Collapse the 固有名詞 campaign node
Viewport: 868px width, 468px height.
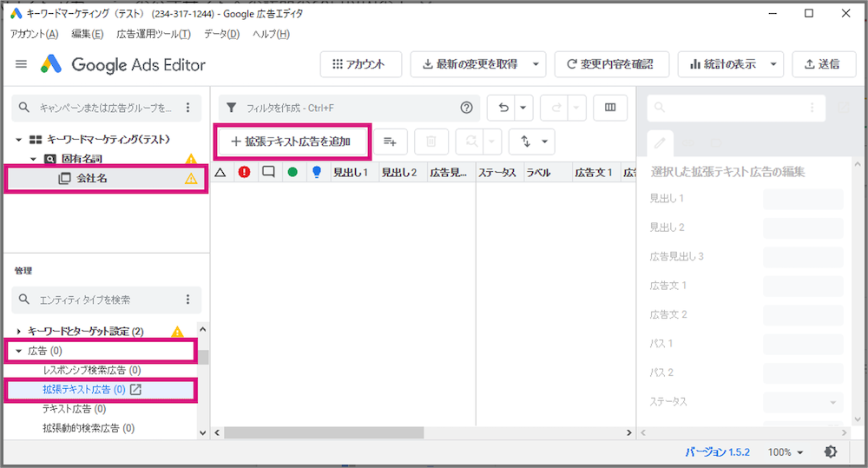coord(33,159)
